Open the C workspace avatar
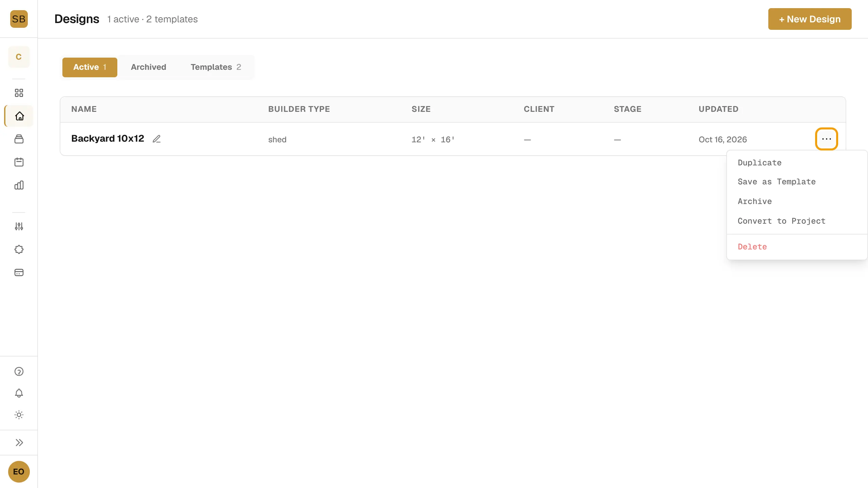The height and width of the screenshot is (488, 868). 19,57
